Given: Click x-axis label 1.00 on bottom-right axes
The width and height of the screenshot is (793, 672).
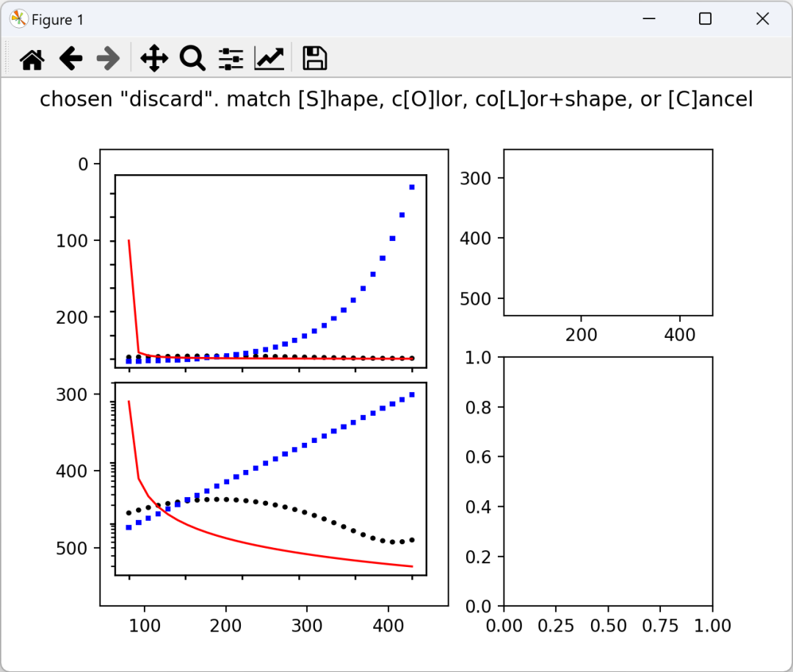Looking at the screenshot, I should [712, 626].
